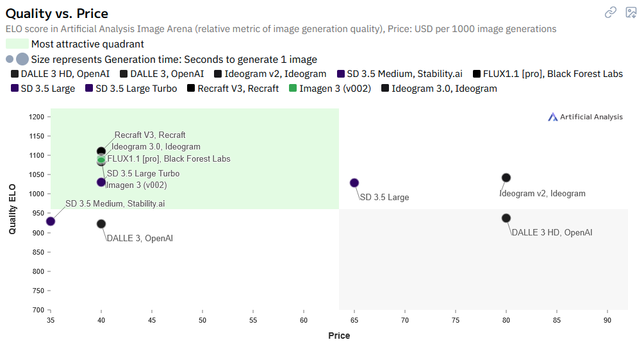
Task: Toggle Ideogram v2 legend item
Action: point(270,74)
